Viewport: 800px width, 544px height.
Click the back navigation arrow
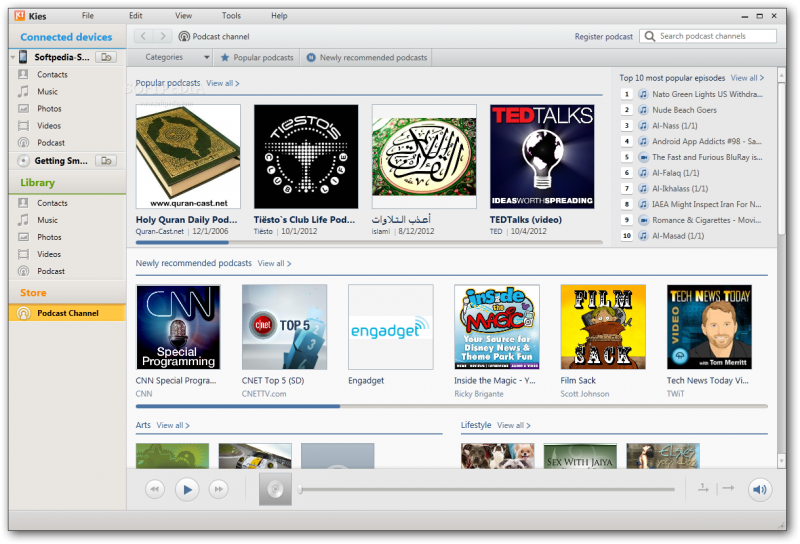(x=143, y=36)
